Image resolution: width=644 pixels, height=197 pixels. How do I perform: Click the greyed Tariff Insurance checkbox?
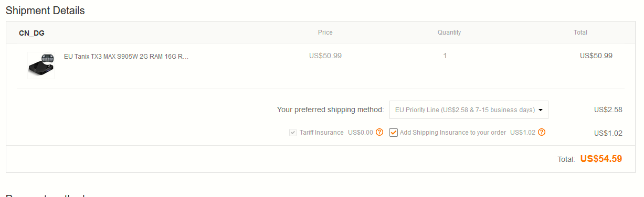coord(293,133)
